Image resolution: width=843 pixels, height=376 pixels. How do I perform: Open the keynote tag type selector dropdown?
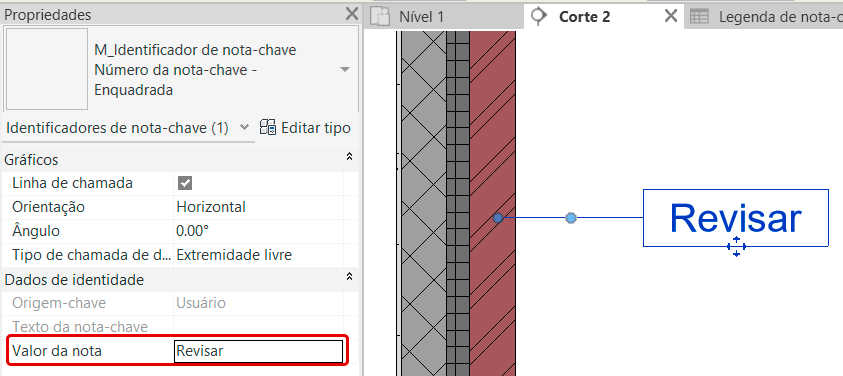pyautogui.click(x=345, y=70)
